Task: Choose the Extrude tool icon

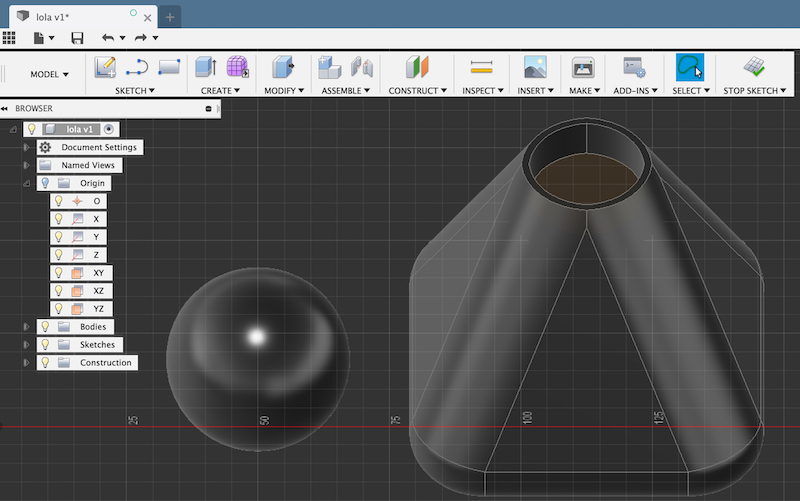Action: pos(206,67)
